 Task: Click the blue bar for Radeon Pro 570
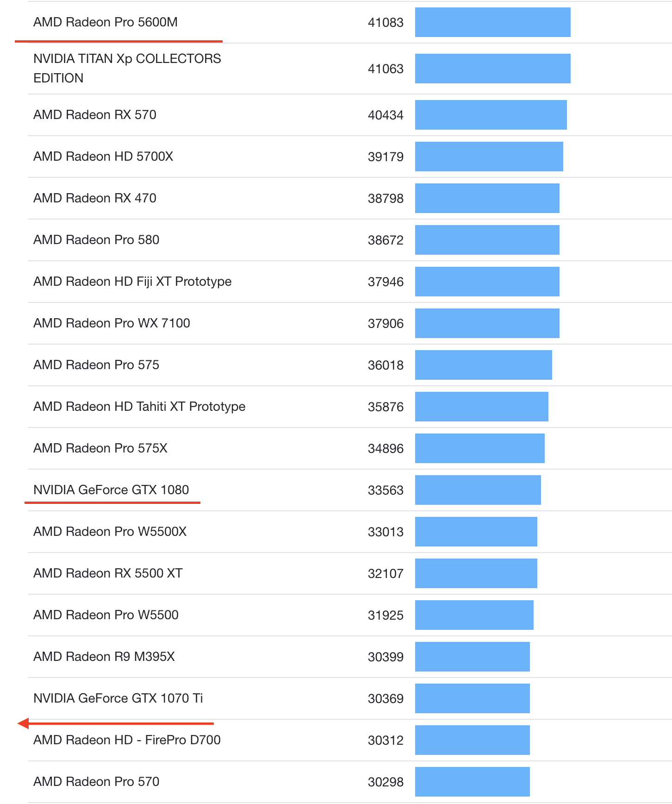pyautogui.click(x=473, y=782)
